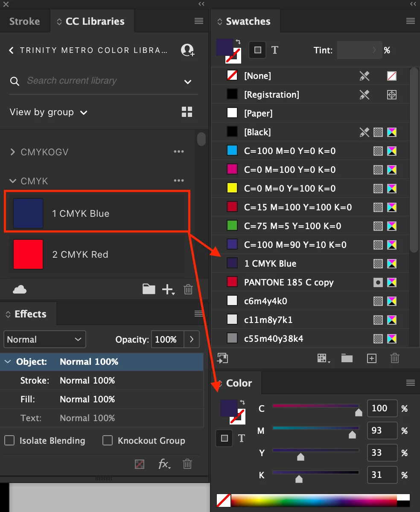Select C=75 M=5 Y=100 K=0 swatch
Image resolution: width=420 pixels, height=512 pixels.
tap(310, 226)
